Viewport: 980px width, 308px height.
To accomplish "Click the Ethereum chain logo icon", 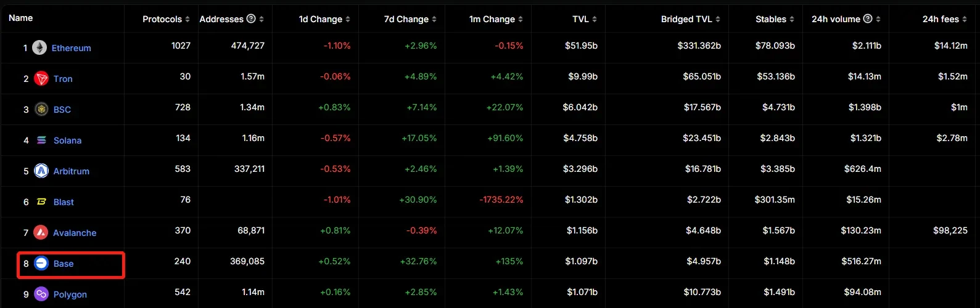I will 39,47.
